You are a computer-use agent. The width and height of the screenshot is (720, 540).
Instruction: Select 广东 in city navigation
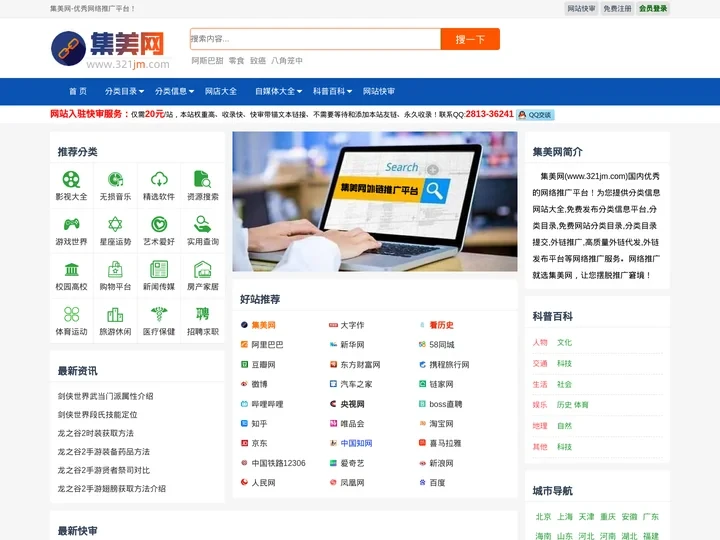point(651,517)
